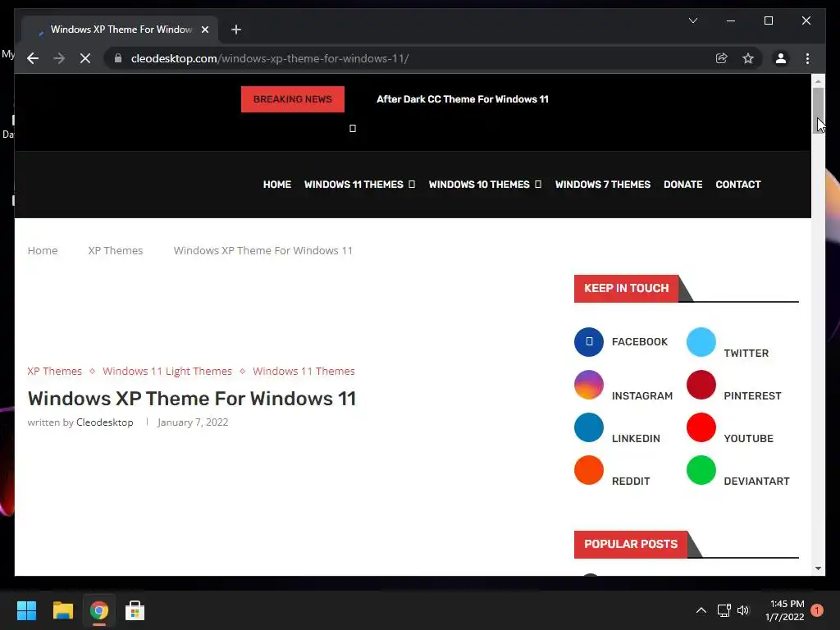Click the Windows XP Theme article title
Screen dimensions: 840x630
coord(192,399)
